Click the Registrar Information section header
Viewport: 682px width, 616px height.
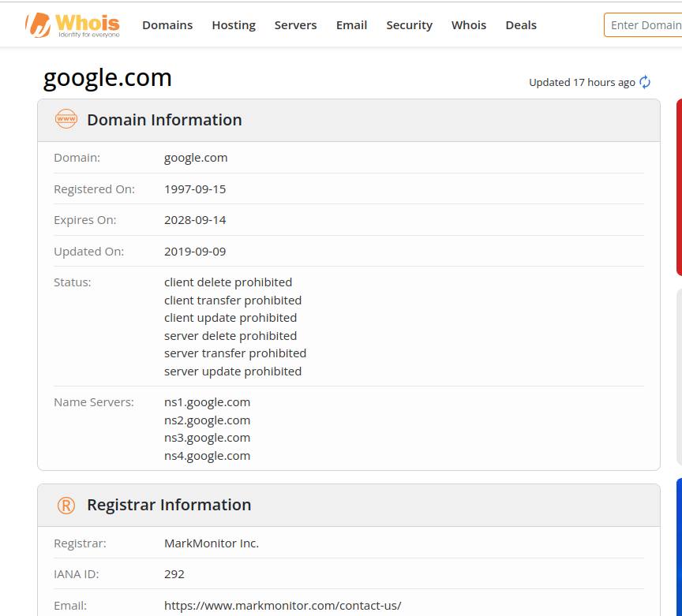point(349,505)
